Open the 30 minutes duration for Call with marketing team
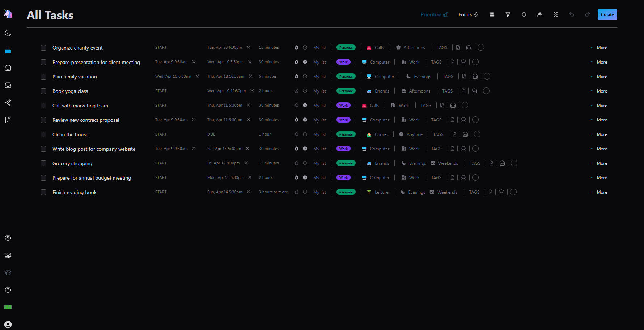Viewport: 644px width, 330px height. coord(269,106)
